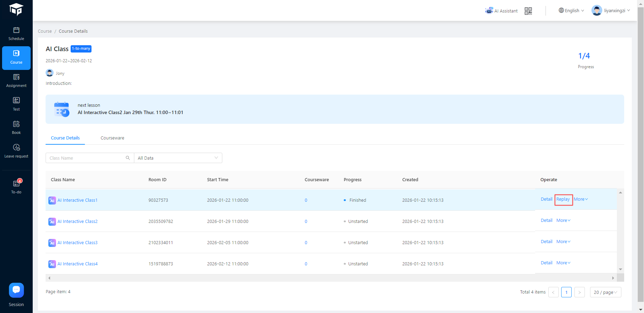Change the 20 / page size selector
This screenshot has height=313, width=644.
pyautogui.click(x=605, y=292)
